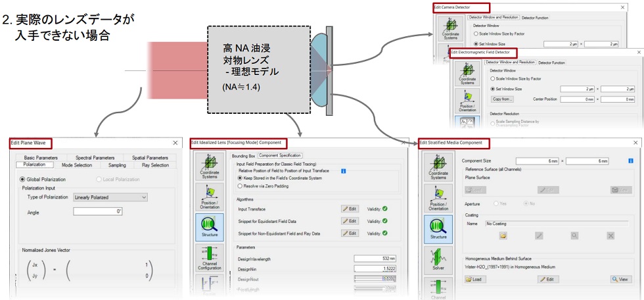
Task: Open Coordinate Systems in Idealized Lens dialog
Action: pos(210,166)
